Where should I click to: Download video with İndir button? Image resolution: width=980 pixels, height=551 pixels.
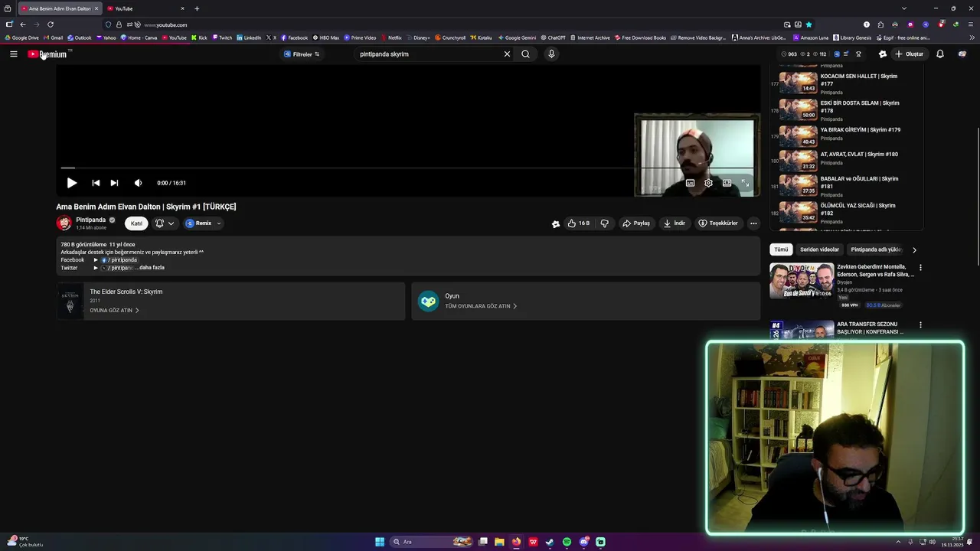coord(675,223)
